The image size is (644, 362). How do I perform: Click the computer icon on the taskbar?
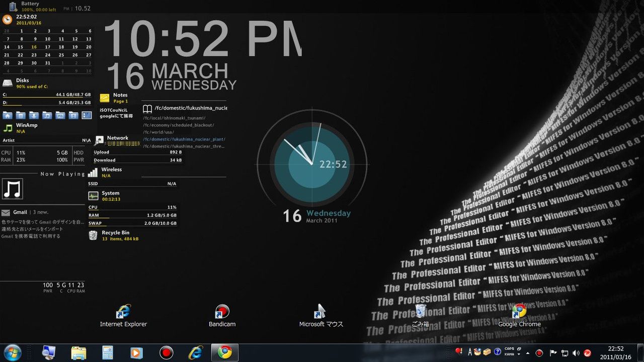(49, 352)
